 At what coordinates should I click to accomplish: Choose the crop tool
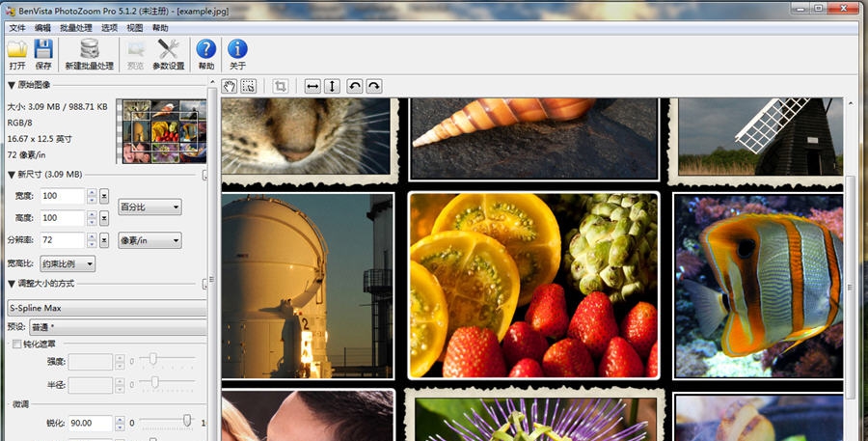(x=281, y=86)
